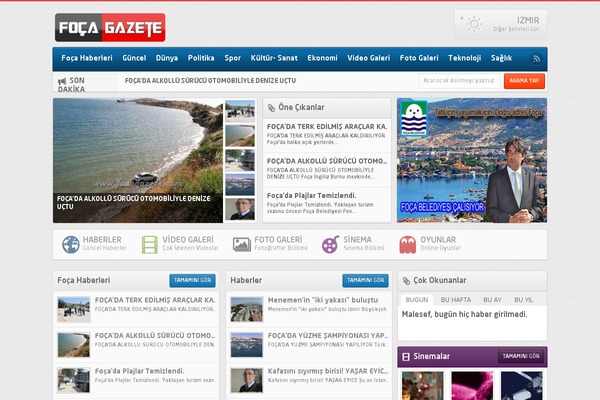
Task: Click the Öne Çıkanlar tag icon
Action: coord(271,108)
